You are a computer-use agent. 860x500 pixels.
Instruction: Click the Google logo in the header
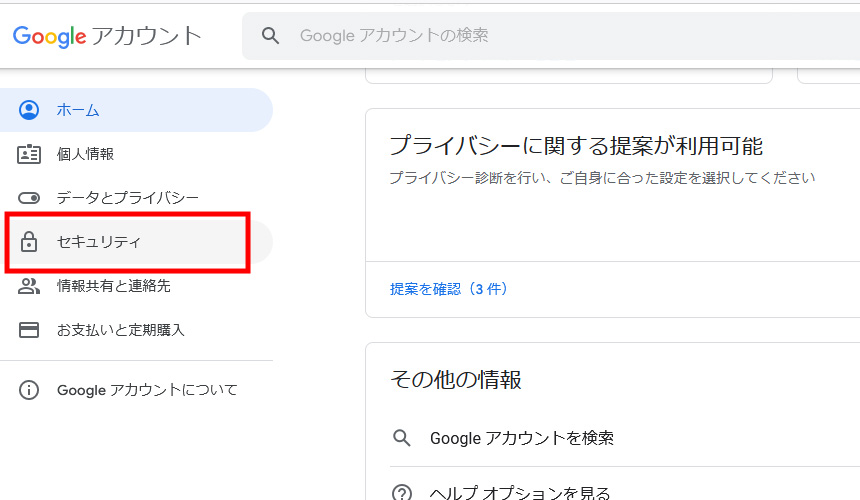(x=49, y=36)
